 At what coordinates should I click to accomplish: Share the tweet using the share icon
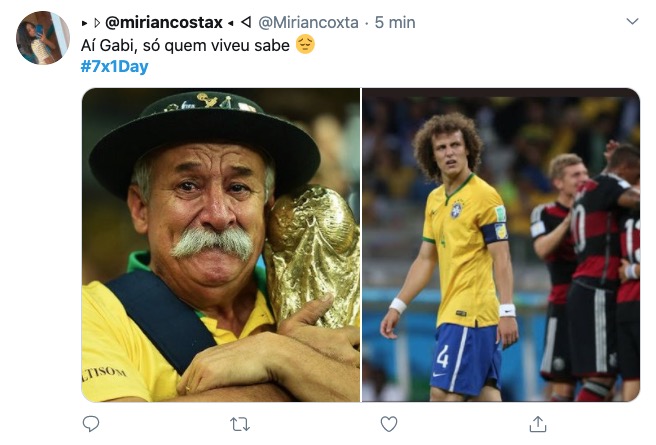(x=538, y=424)
